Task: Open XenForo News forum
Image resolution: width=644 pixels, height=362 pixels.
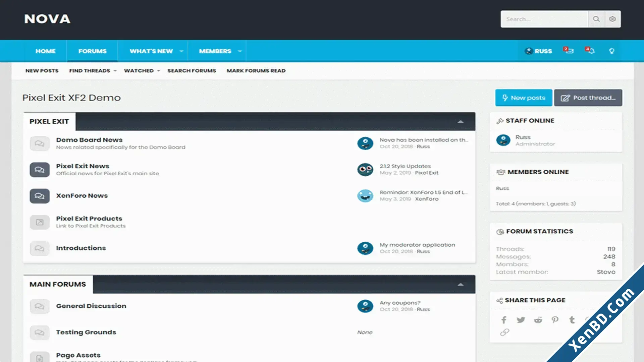Action: click(x=82, y=195)
